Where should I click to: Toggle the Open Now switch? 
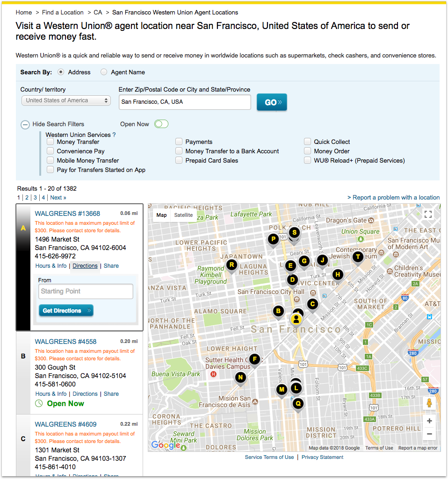click(x=161, y=124)
